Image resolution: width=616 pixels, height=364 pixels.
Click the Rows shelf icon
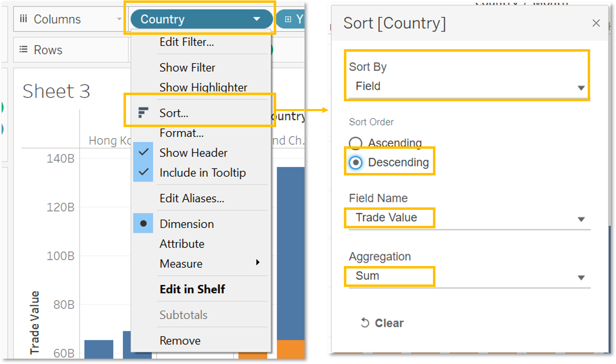[x=23, y=50]
